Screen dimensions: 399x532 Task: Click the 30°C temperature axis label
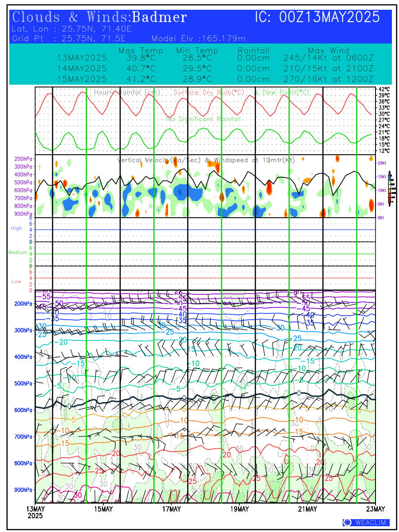point(384,114)
